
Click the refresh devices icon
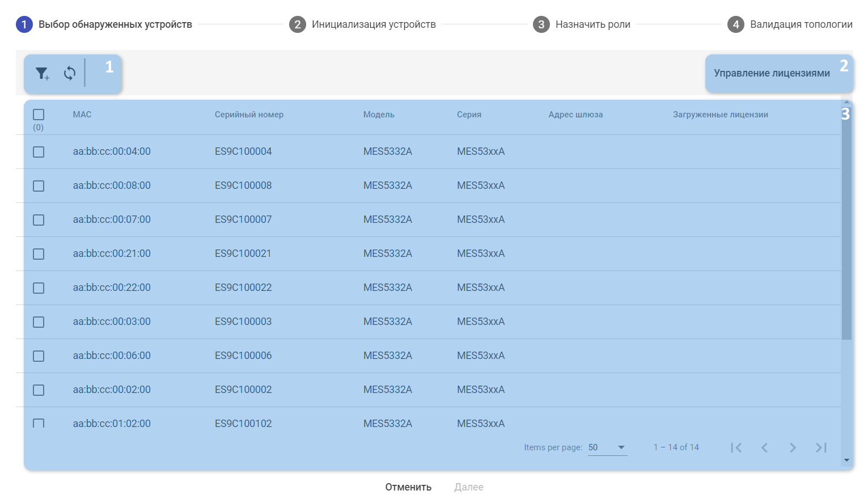pos(70,73)
